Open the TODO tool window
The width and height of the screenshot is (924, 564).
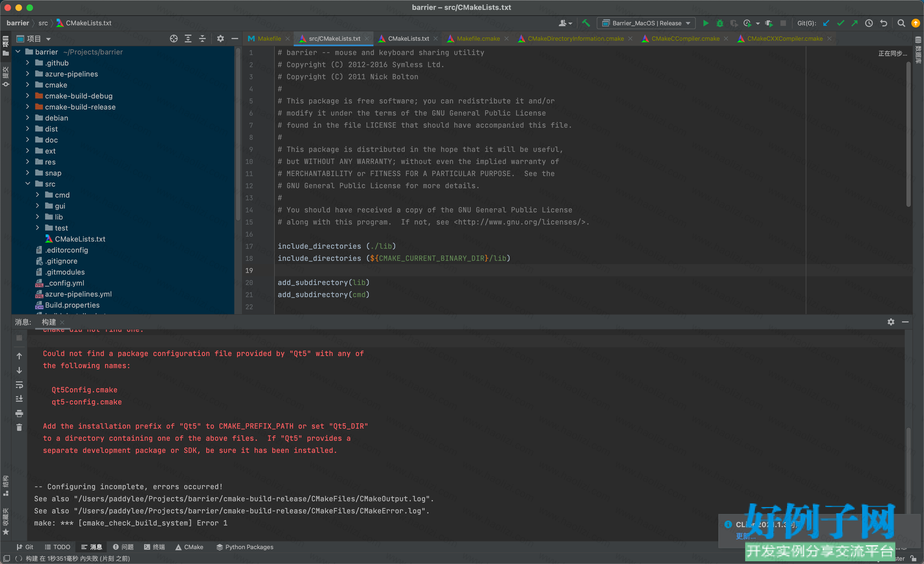[x=57, y=547]
